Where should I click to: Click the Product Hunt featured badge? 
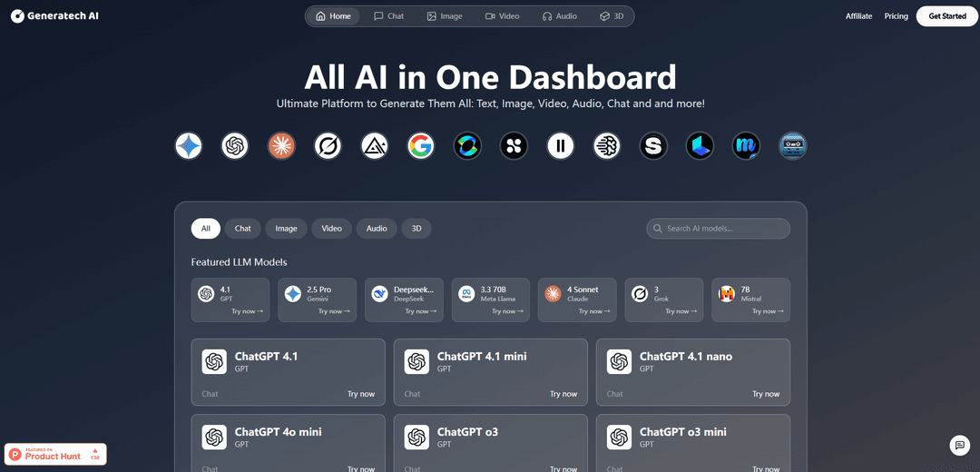click(x=55, y=454)
